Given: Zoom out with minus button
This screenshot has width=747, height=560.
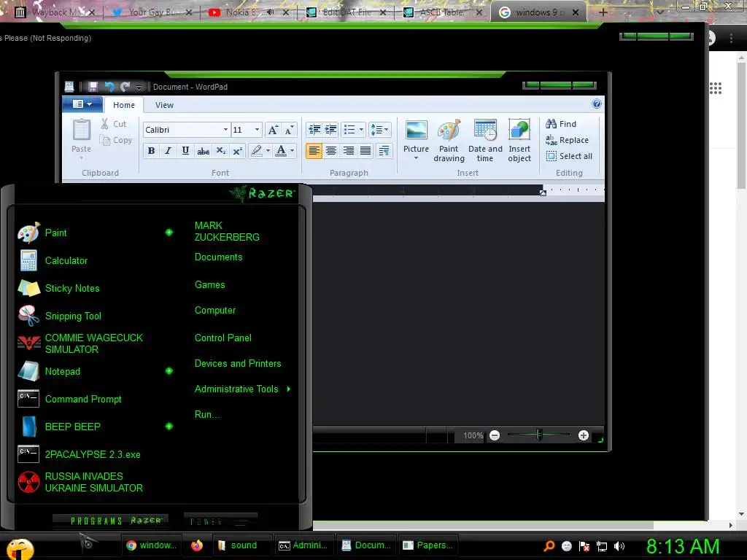Looking at the screenshot, I should tap(495, 435).
